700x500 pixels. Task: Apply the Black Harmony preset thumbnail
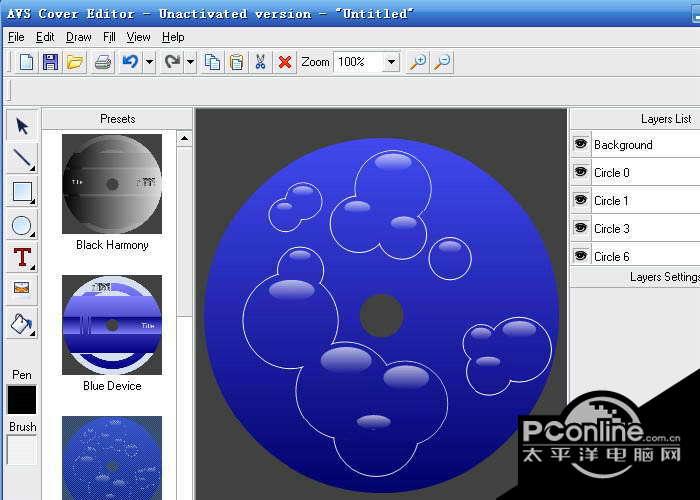(112, 184)
